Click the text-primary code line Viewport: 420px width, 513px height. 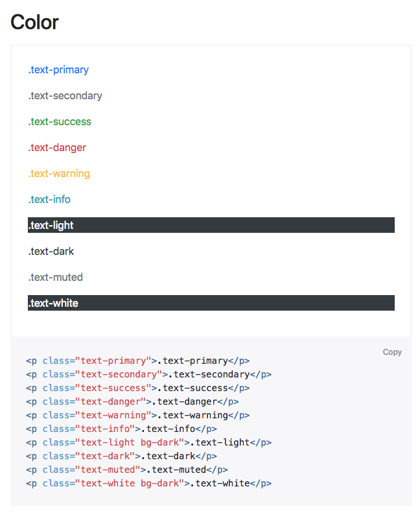coord(137,361)
